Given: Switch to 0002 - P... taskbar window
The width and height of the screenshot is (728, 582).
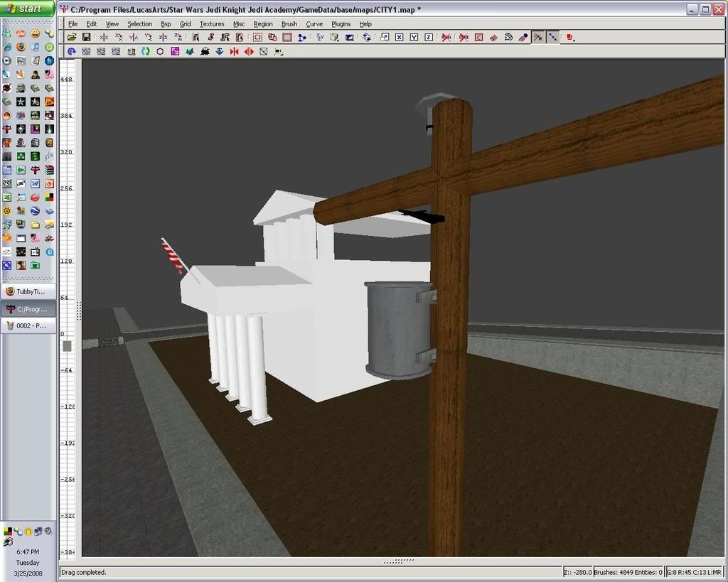Looking at the screenshot, I should (28, 325).
